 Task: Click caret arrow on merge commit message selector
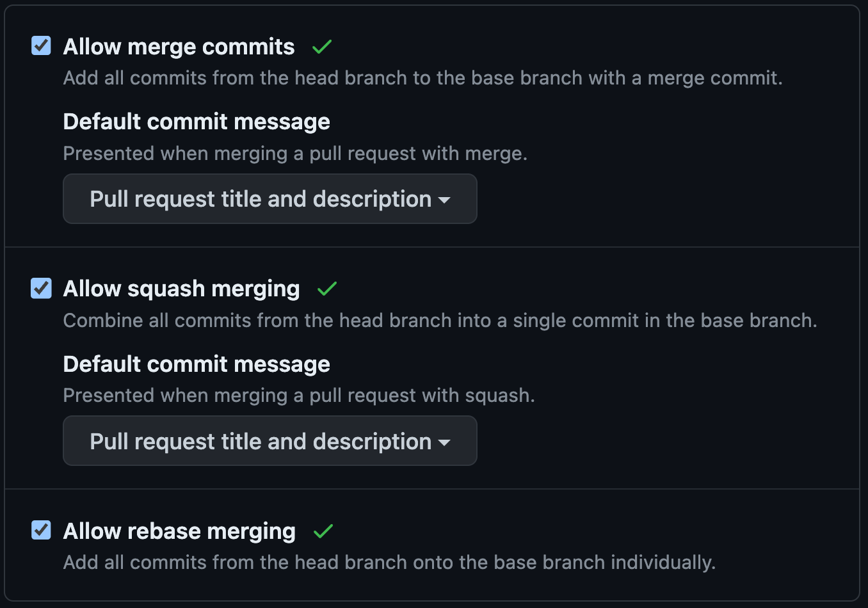point(446,200)
